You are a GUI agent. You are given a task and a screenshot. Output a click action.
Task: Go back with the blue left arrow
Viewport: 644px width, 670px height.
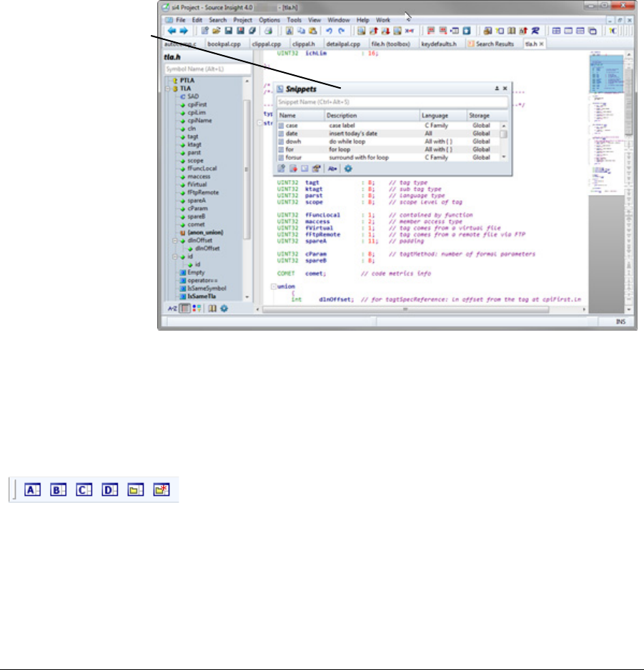click(x=172, y=31)
